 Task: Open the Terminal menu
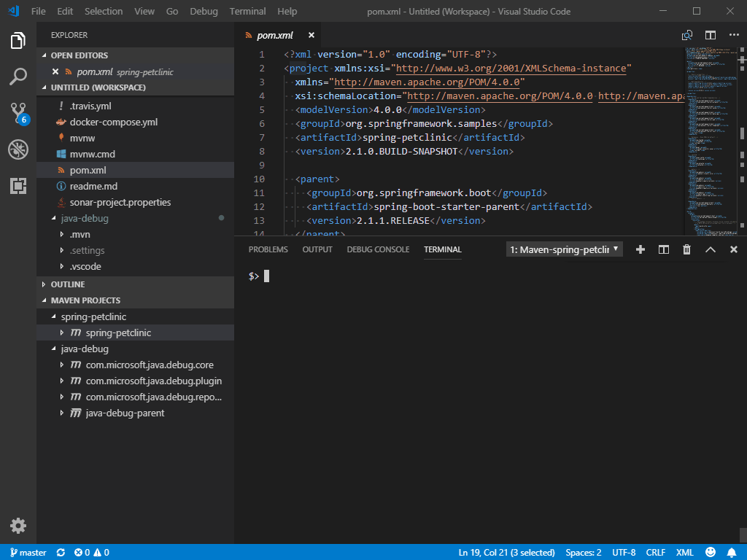(247, 11)
